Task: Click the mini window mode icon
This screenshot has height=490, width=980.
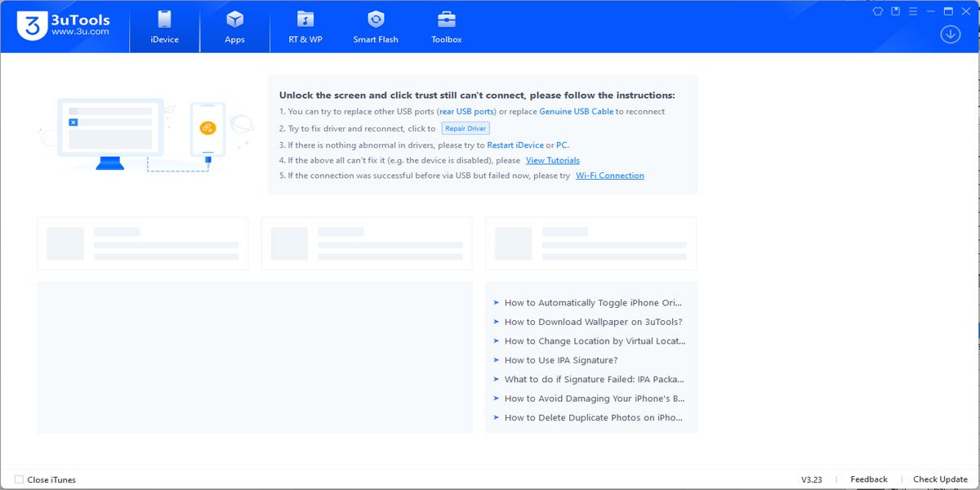Action: pyautogui.click(x=896, y=11)
